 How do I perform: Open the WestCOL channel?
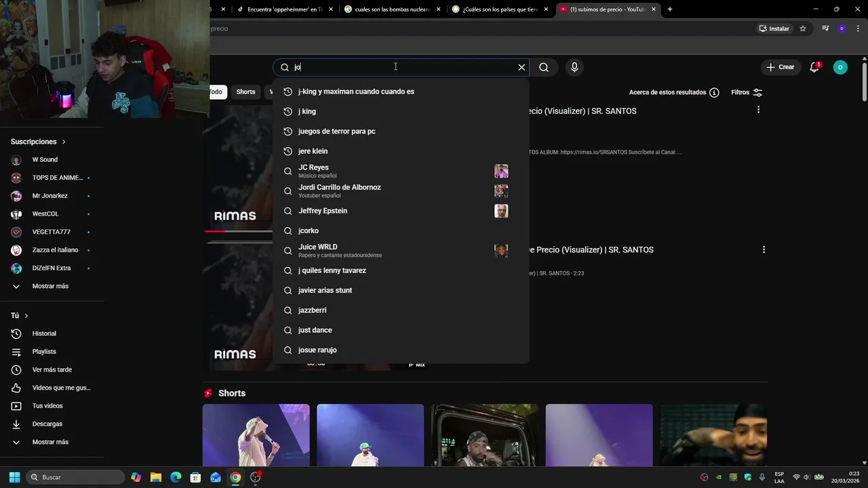[52, 214]
